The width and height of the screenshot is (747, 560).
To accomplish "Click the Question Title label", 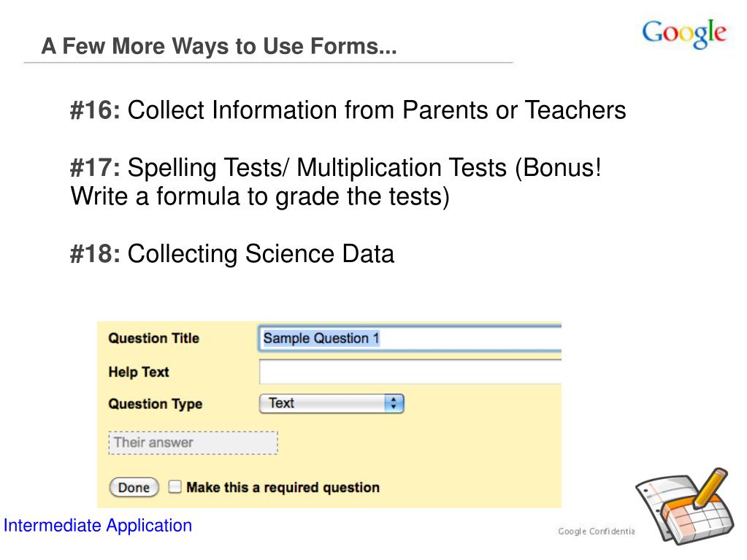I will (153, 338).
